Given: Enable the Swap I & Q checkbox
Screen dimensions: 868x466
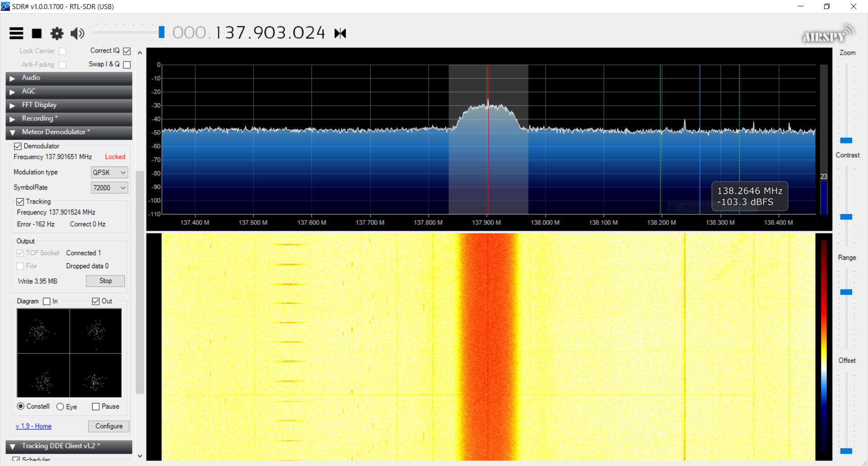Looking at the screenshot, I should click(127, 65).
